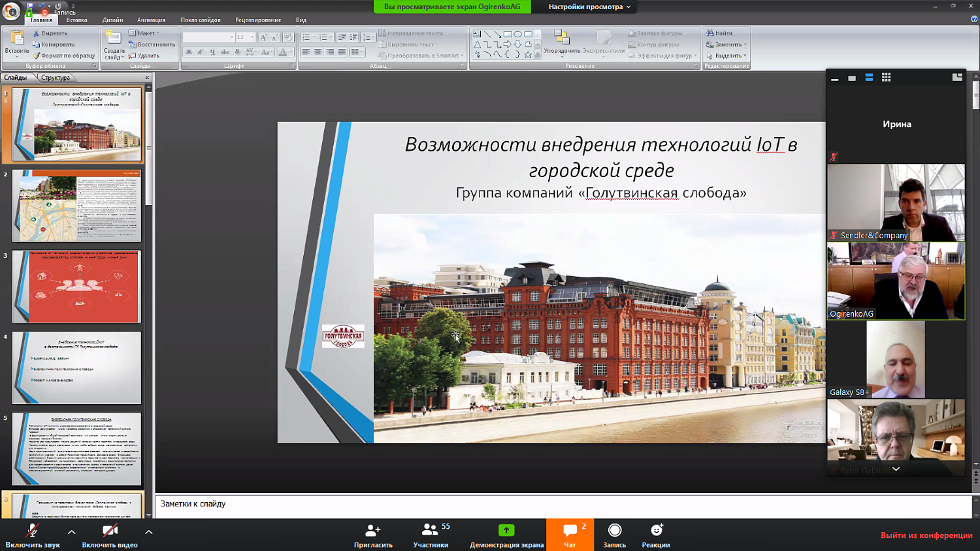980x551 pixels.
Task: Activate Формат по образцу format painter
Action: 63,55
